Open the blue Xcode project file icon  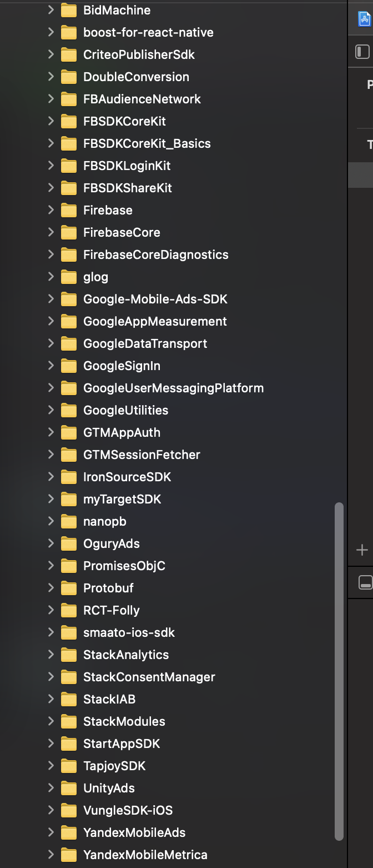point(365,18)
